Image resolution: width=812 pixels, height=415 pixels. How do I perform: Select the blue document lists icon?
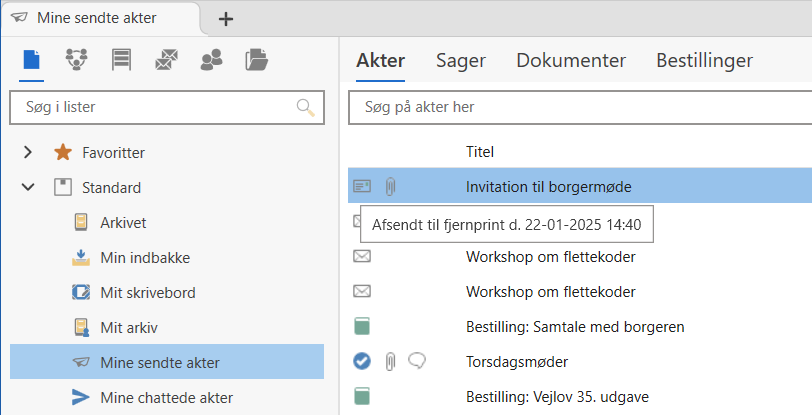coord(32,60)
